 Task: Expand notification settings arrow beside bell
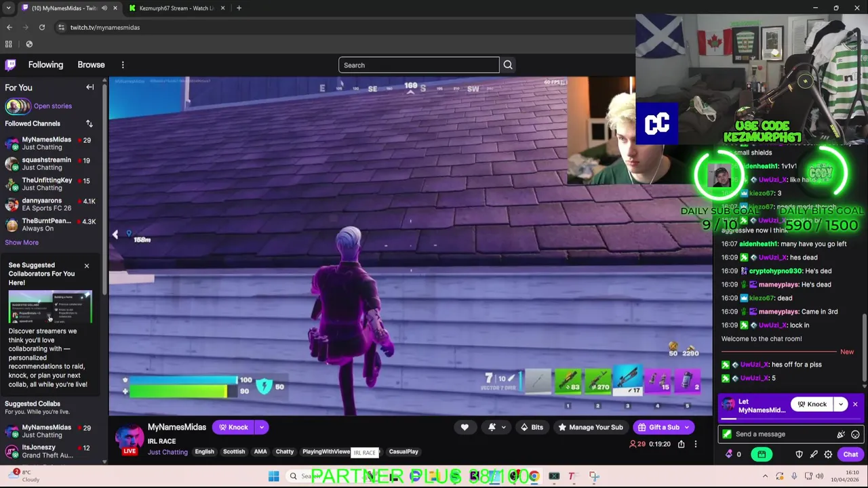(x=503, y=428)
